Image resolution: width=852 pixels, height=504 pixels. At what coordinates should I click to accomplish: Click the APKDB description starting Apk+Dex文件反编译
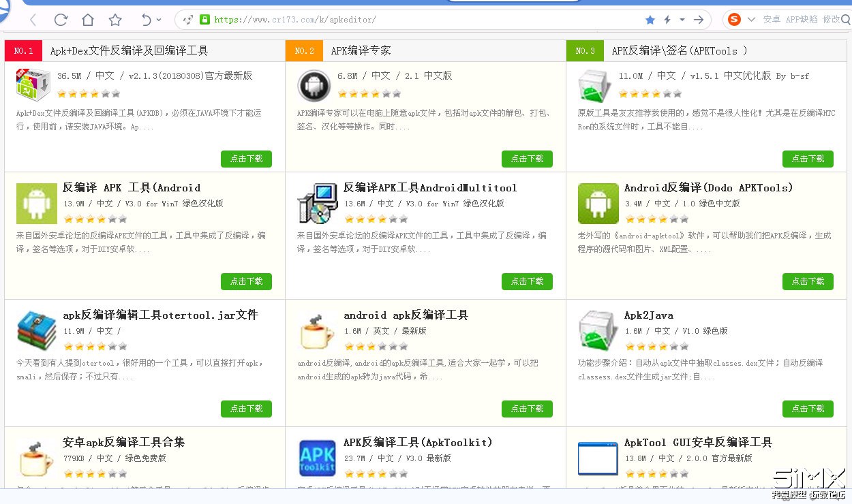point(139,120)
